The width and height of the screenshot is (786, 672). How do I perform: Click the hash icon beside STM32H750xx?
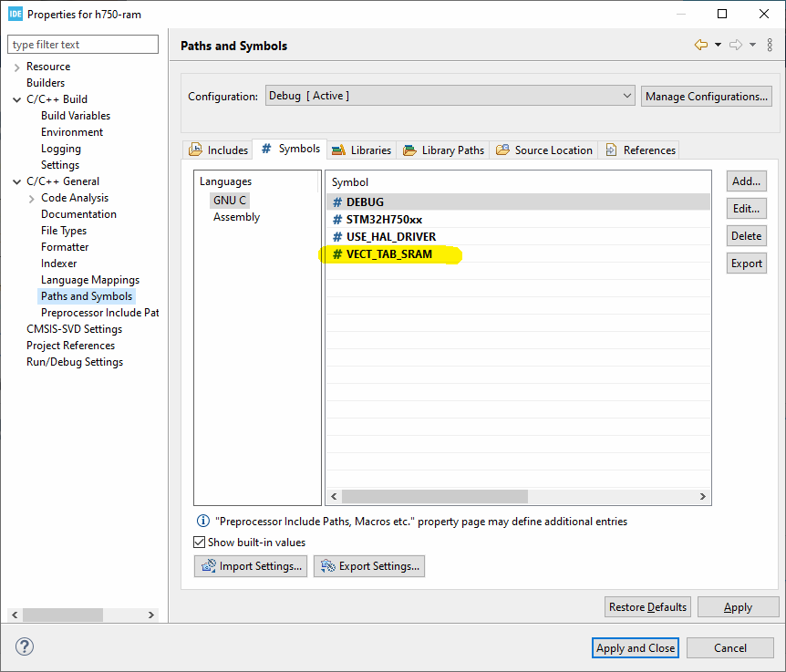337,220
